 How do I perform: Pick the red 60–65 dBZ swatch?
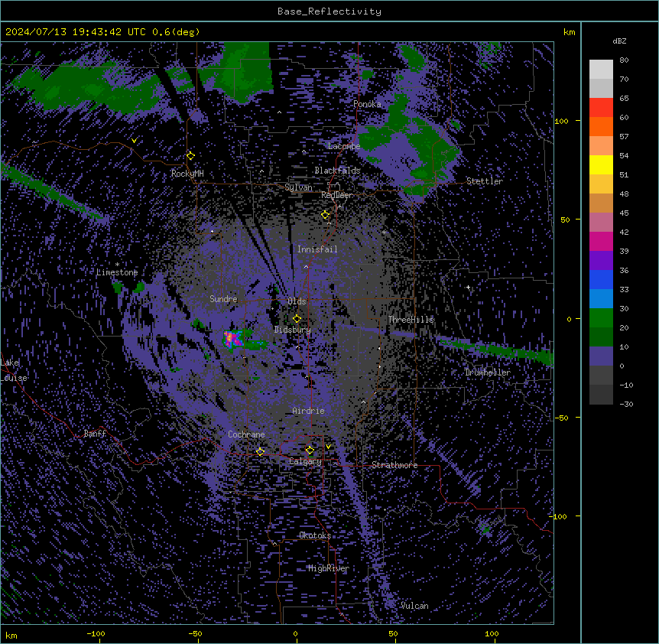[601, 108]
